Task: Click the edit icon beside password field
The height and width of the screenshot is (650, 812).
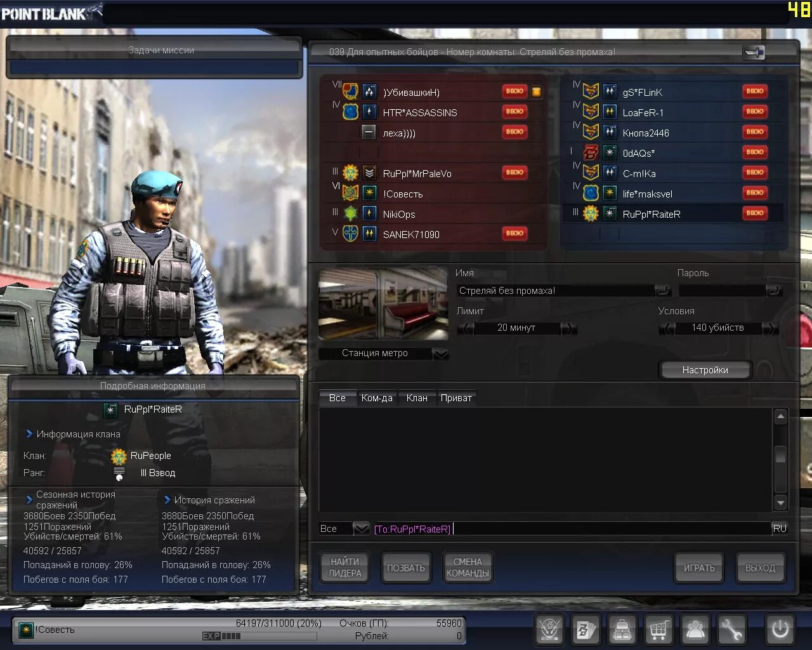Action: 774,291
